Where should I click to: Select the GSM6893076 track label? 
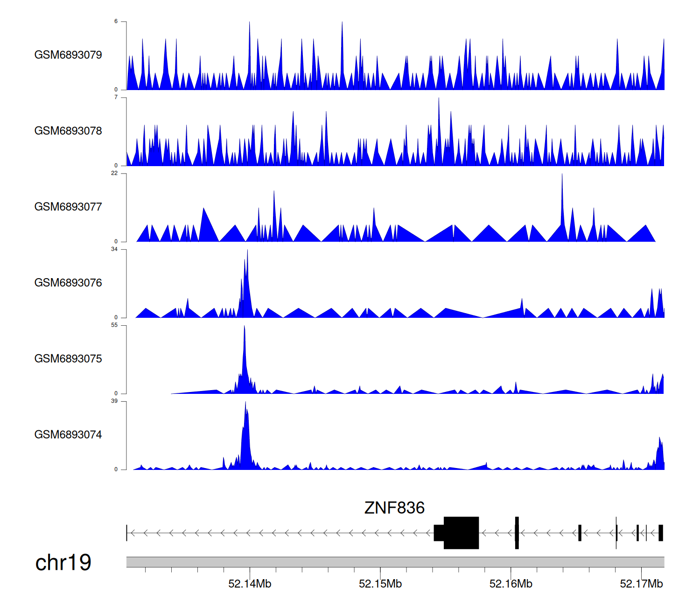68,283
